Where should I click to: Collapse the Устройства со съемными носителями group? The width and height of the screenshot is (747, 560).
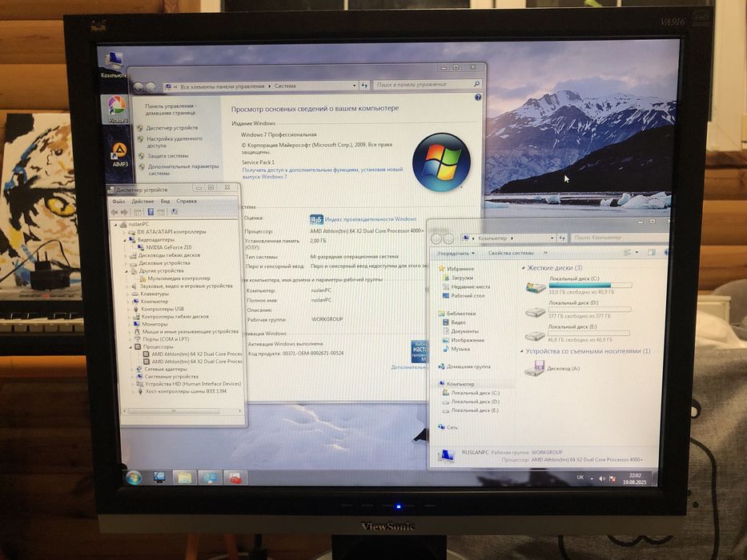[521, 351]
